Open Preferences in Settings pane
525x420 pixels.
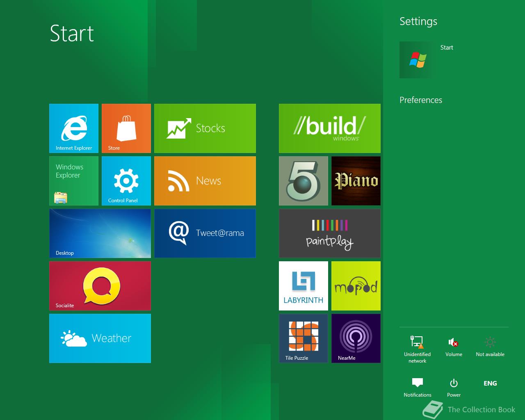[x=421, y=100]
